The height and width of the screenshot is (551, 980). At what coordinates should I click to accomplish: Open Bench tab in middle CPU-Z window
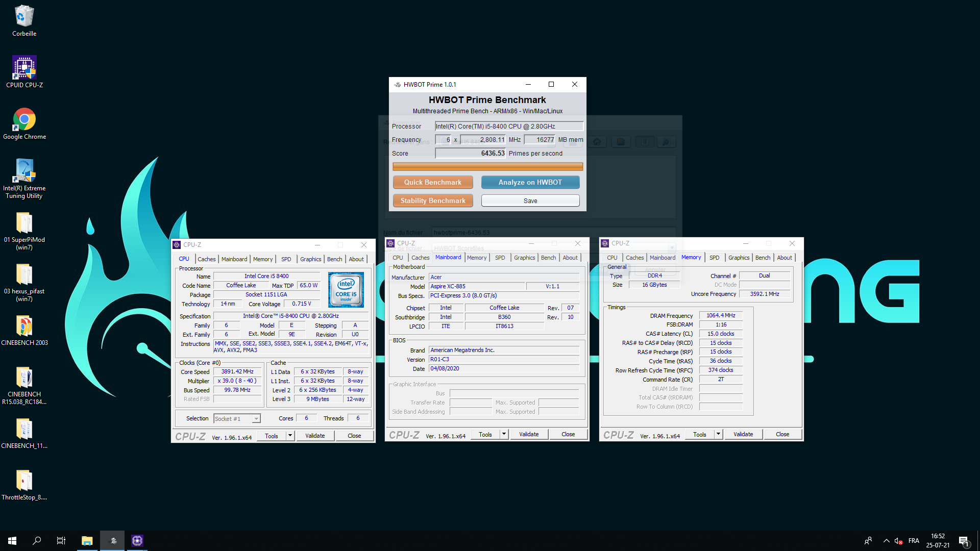(549, 258)
